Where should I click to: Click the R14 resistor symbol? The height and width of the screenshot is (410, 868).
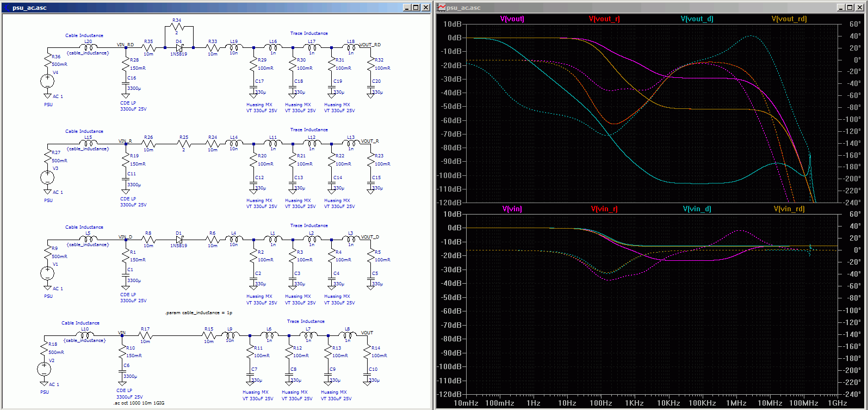[367, 352]
